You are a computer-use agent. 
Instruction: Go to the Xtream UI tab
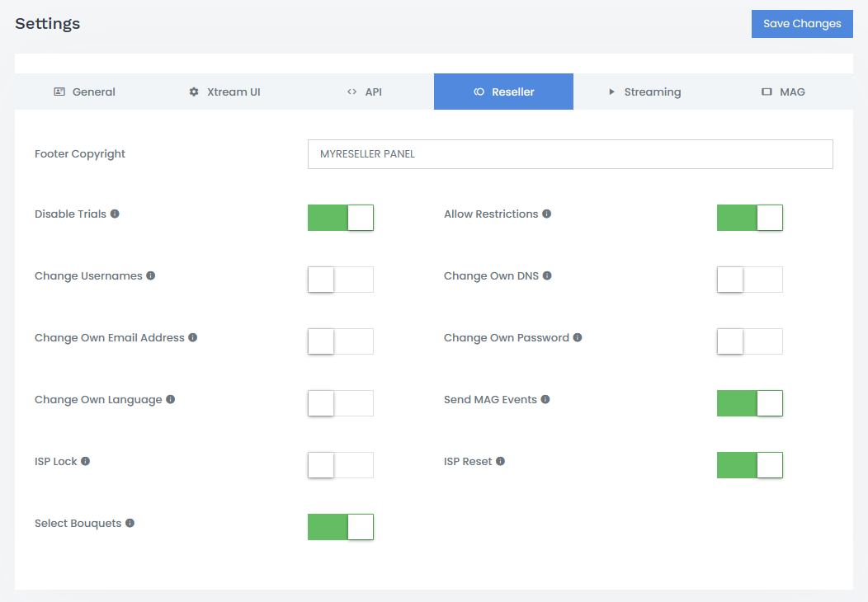[224, 92]
